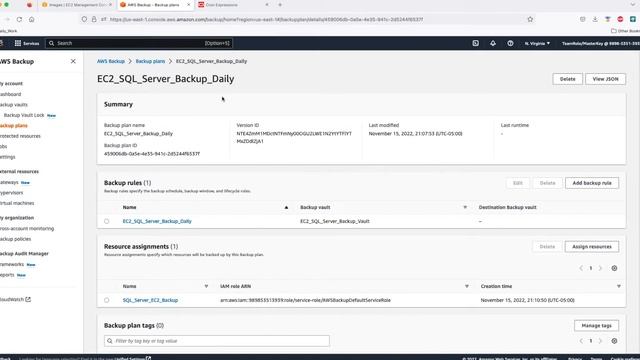Go to next page of resource assignments
The height and width of the screenshot is (360, 640).
pos(600,268)
